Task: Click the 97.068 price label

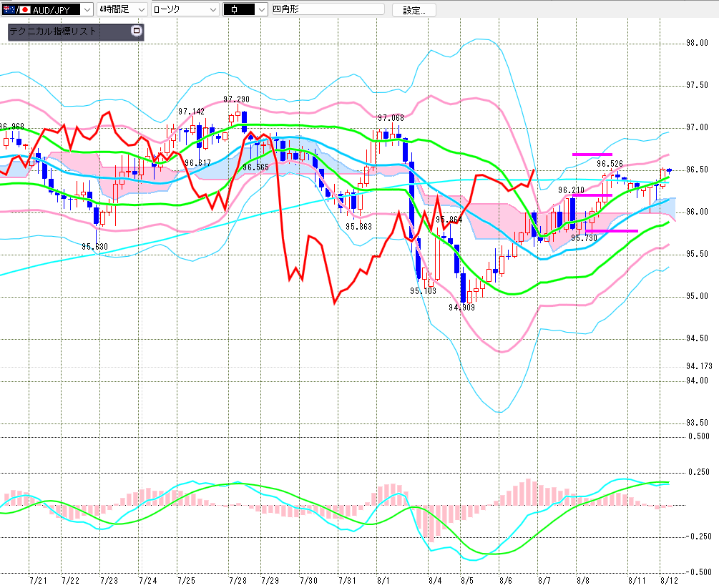Action: [391, 118]
